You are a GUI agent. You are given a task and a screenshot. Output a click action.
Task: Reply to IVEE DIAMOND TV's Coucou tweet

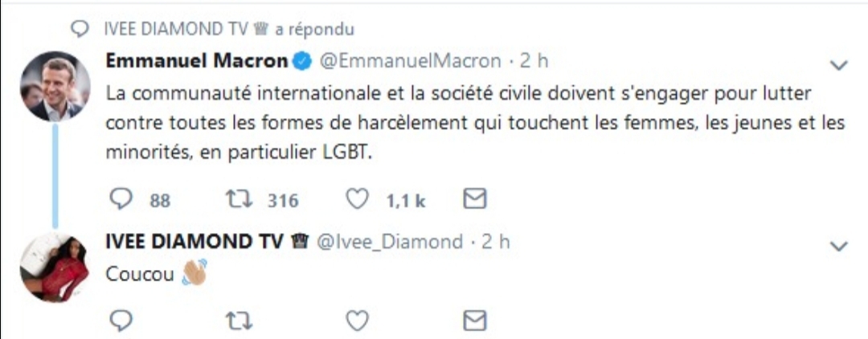121,319
